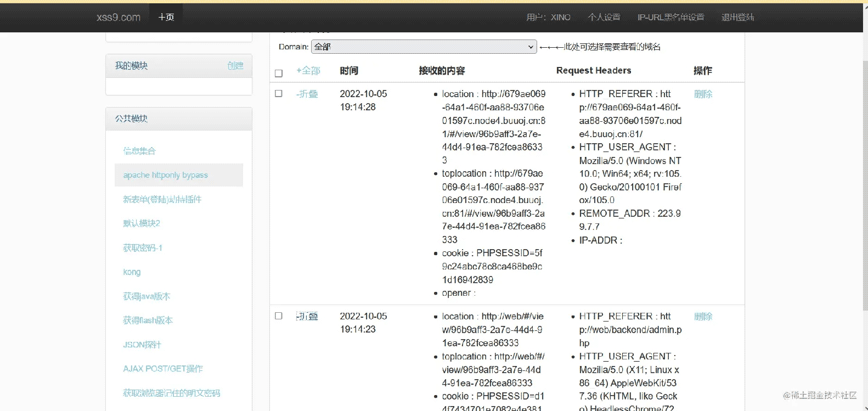868x411 pixels.
Task: Click the page vertical scrollbar
Action: [864, 165]
